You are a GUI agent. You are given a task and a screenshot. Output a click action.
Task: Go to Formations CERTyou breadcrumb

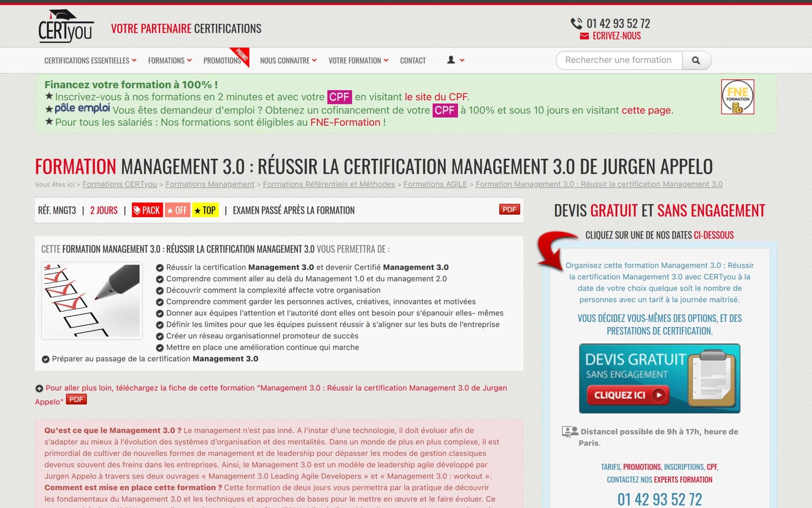(x=120, y=184)
